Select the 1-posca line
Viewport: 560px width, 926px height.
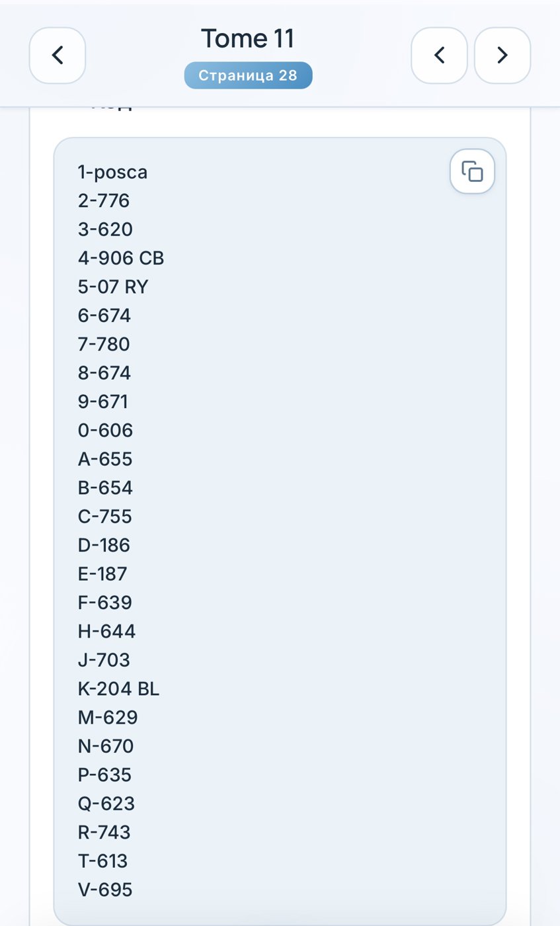pos(113,173)
